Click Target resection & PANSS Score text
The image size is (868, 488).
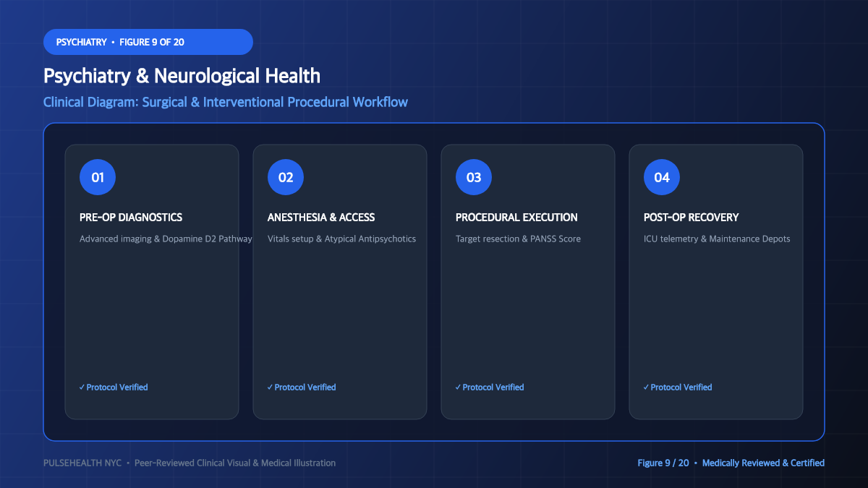click(x=518, y=239)
